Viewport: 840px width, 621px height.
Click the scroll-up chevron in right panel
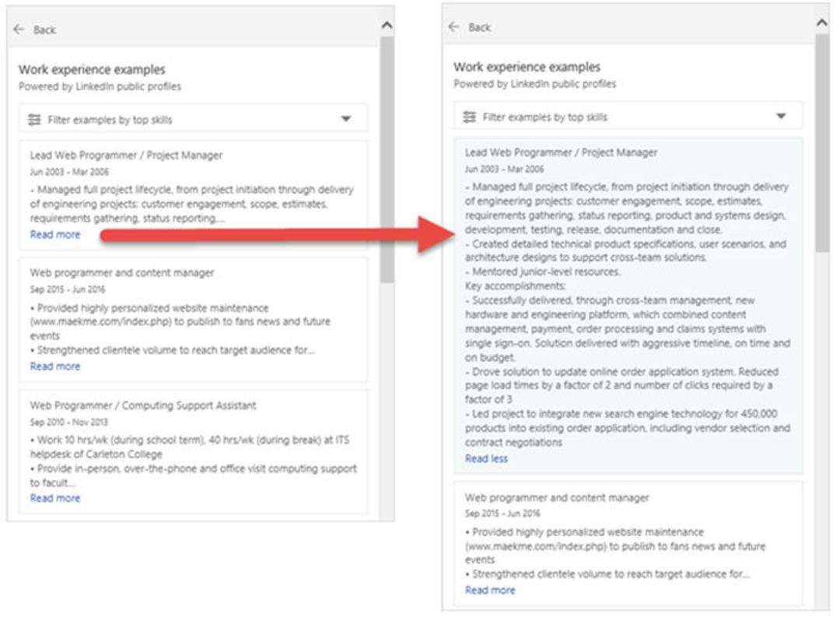[822, 23]
